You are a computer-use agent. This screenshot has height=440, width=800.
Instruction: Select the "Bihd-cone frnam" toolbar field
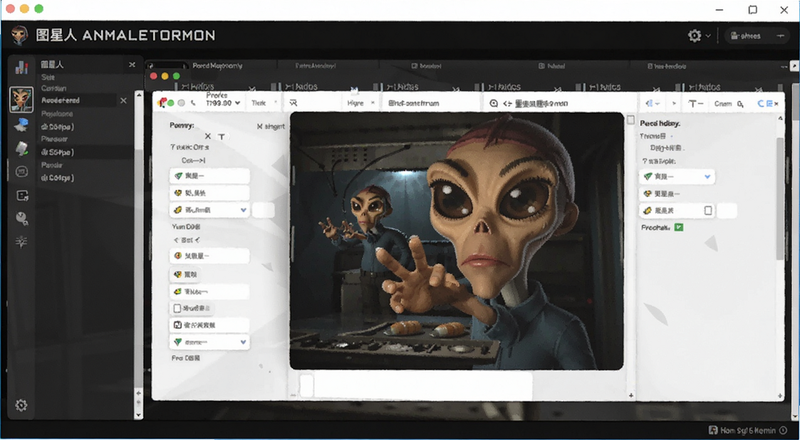(413, 103)
